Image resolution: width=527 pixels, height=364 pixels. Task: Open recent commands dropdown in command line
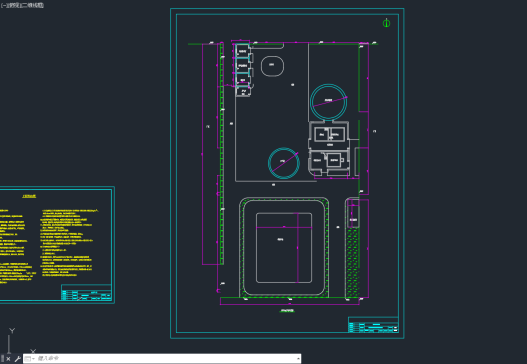(29, 359)
